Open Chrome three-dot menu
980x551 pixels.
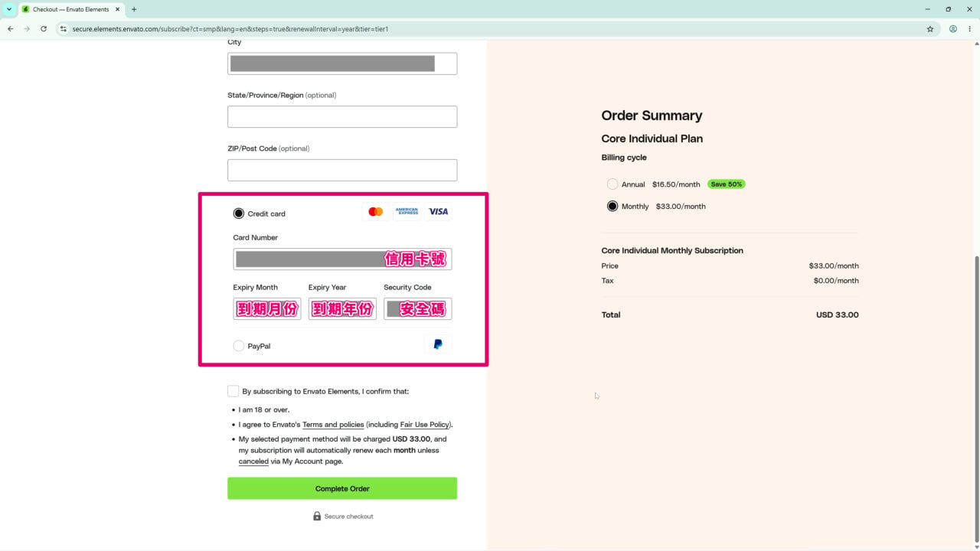tap(970, 29)
